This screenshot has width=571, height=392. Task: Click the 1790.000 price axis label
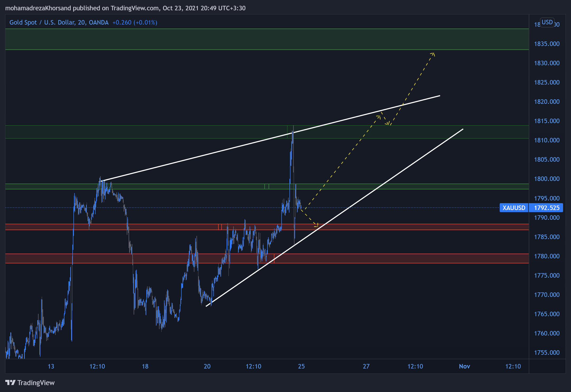point(547,218)
